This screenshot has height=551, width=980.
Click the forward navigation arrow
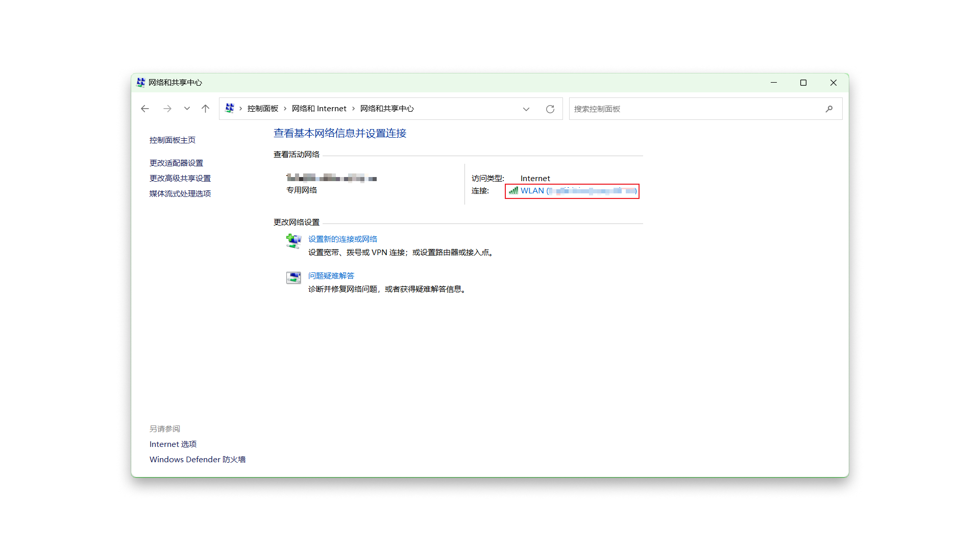167,109
